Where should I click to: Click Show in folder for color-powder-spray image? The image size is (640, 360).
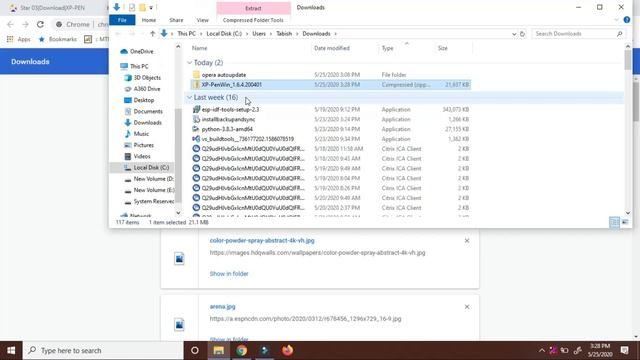pyautogui.click(x=229, y=273)
